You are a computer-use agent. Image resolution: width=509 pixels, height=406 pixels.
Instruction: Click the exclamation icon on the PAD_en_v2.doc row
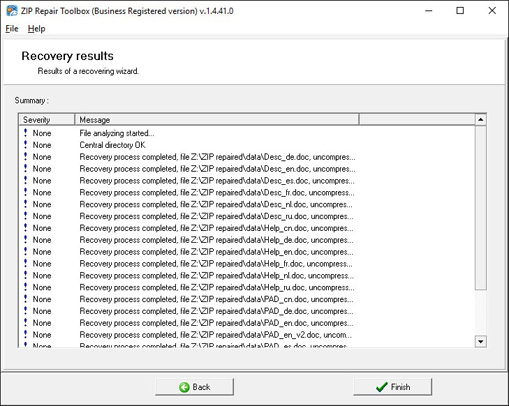click(x=25, y=334)
